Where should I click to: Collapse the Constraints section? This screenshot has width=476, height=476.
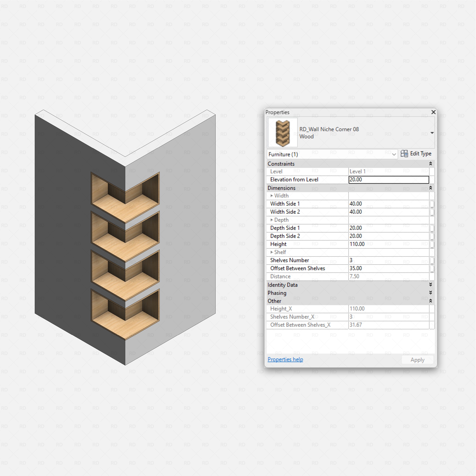click(430, 164)
